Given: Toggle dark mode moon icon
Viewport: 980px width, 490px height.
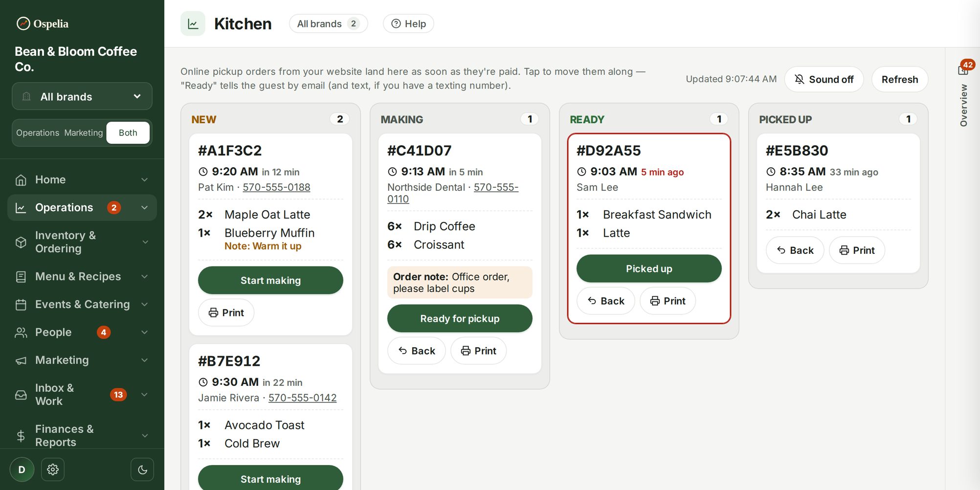Looking at the screenshot, I should (x=142, y=469).
